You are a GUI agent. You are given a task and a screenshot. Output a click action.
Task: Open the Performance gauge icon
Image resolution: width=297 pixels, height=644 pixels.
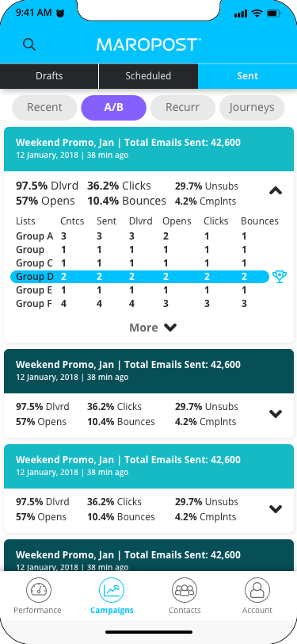39,590
